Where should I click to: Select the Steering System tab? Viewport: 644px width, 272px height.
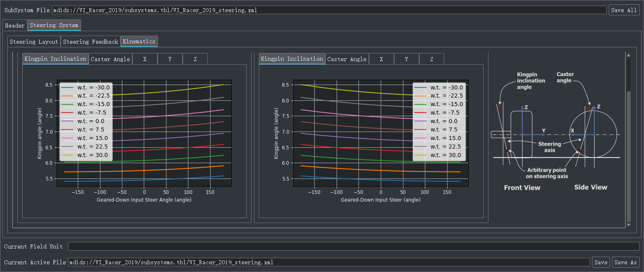(x=54, y=25)
